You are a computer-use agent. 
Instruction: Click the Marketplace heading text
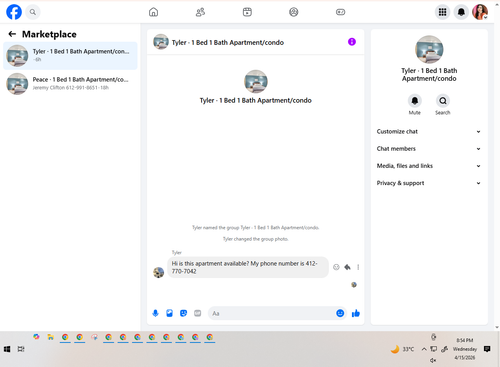coord(49,34)
